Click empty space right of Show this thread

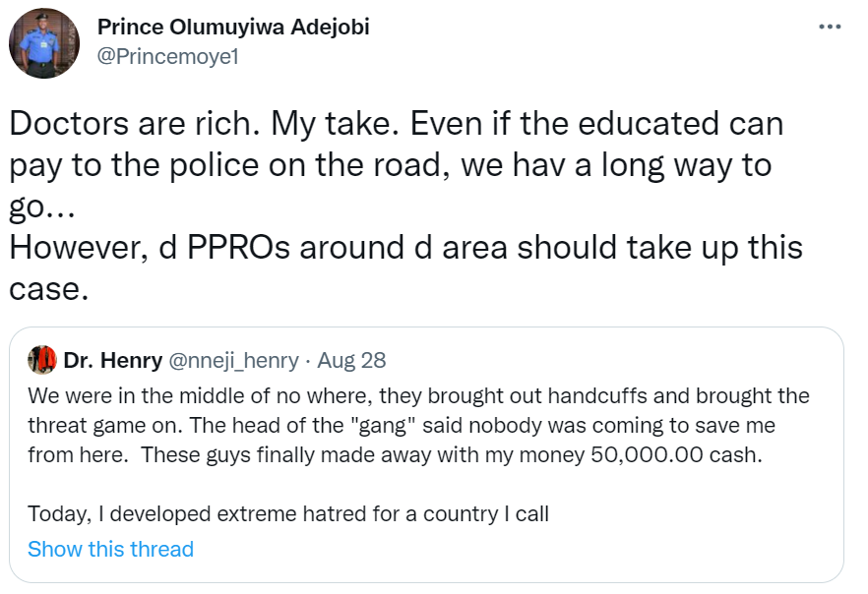point(512,549)
